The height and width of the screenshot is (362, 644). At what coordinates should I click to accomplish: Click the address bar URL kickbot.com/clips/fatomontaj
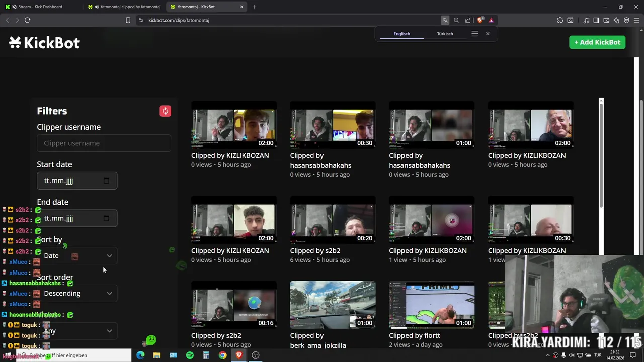pyautogui.click(x=179, y=20)
